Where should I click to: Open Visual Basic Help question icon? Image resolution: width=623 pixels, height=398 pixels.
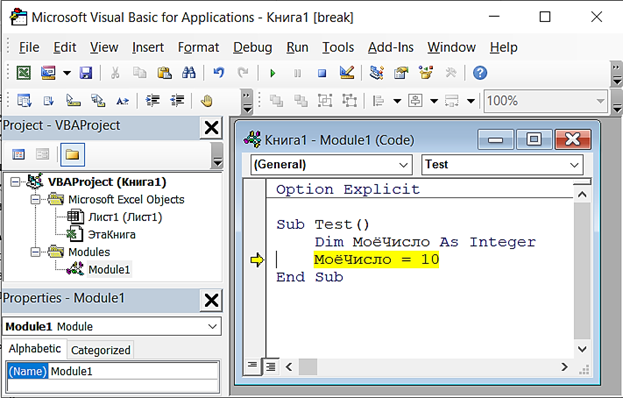pyautogui.click(x=480, y=73)
